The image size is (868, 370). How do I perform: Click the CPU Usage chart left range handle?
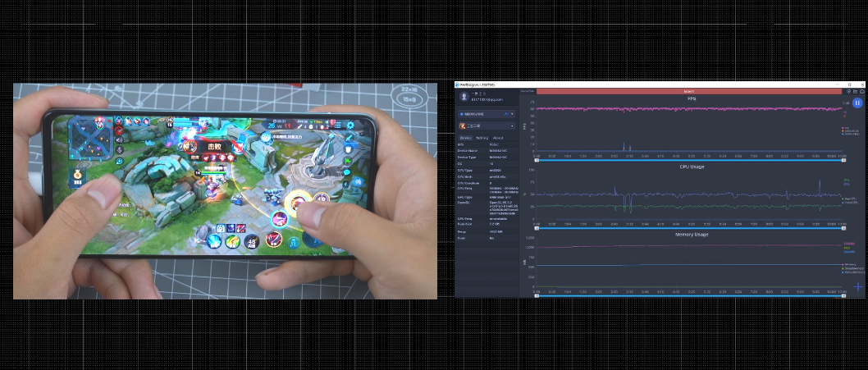point(537,228)
